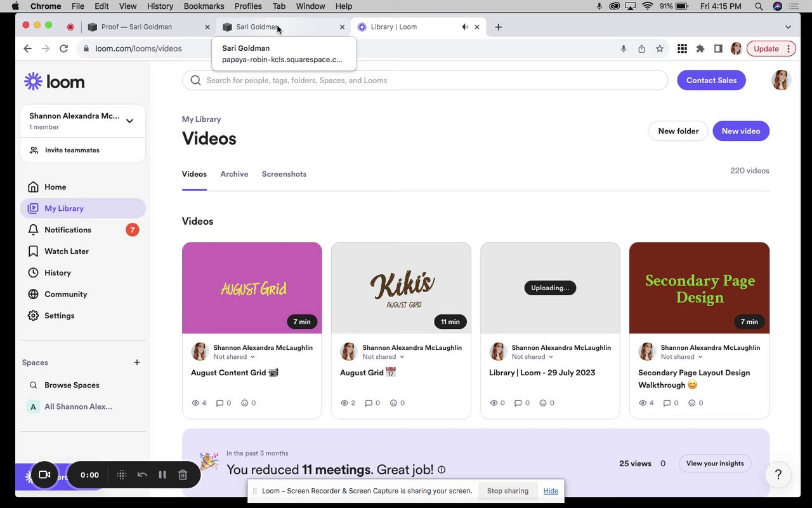Image resolution: width=812 pixels, height=508 pixels.
Task: Click the Chrome address bar URL
Action: (138, 48)
